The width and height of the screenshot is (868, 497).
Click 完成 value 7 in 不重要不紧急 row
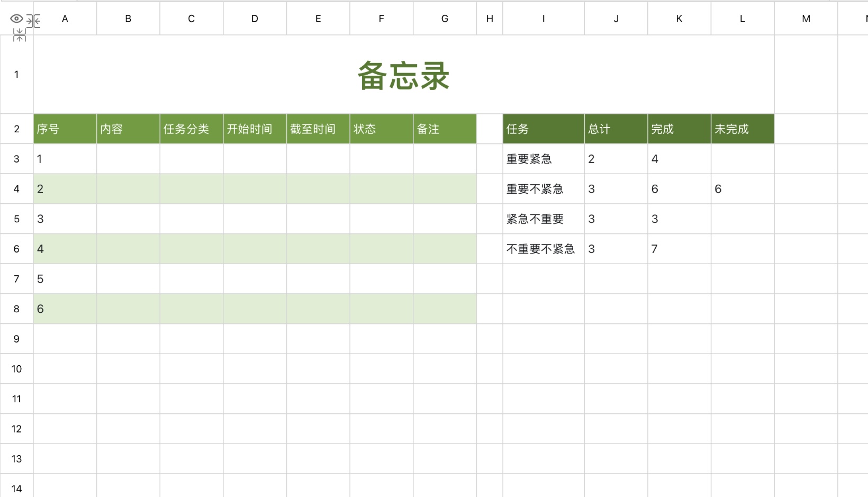point(679,249)
